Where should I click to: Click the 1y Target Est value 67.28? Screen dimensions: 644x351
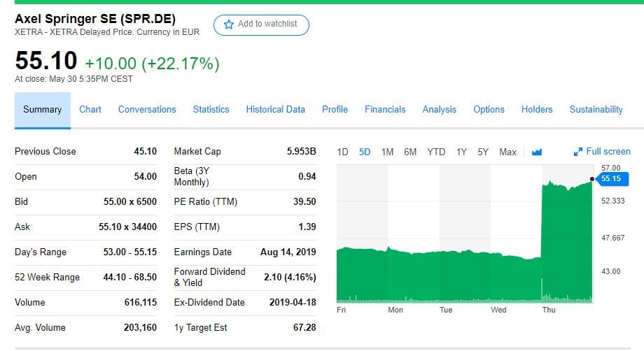304,328
